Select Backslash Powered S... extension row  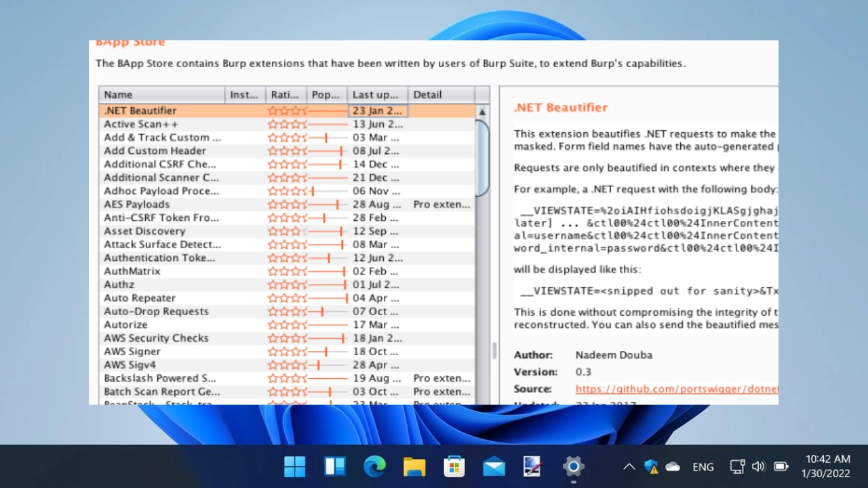coord(287,378)
